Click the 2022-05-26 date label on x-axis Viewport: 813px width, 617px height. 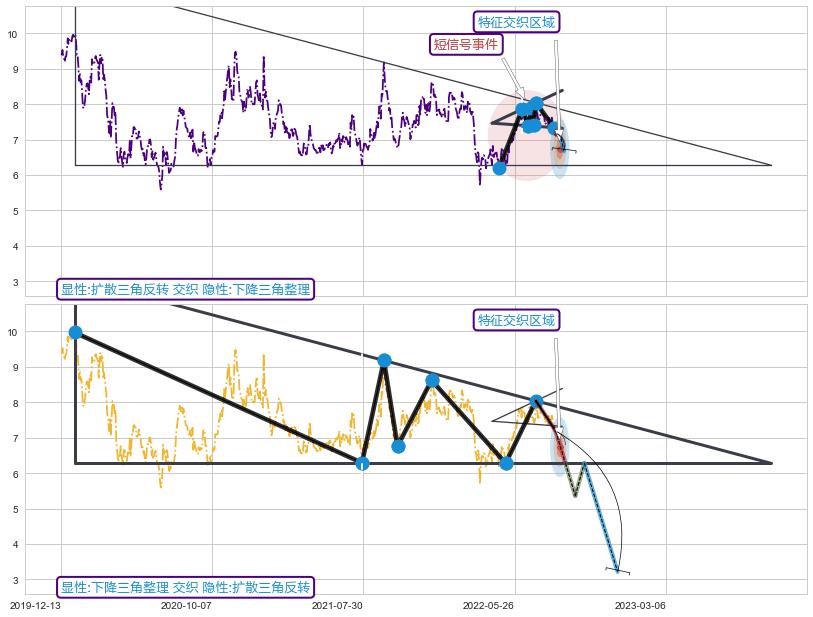pos(487,605)
